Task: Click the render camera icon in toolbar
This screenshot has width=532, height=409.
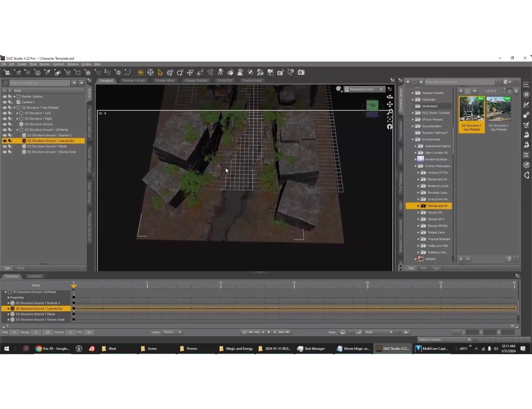Action: (301, 72)
